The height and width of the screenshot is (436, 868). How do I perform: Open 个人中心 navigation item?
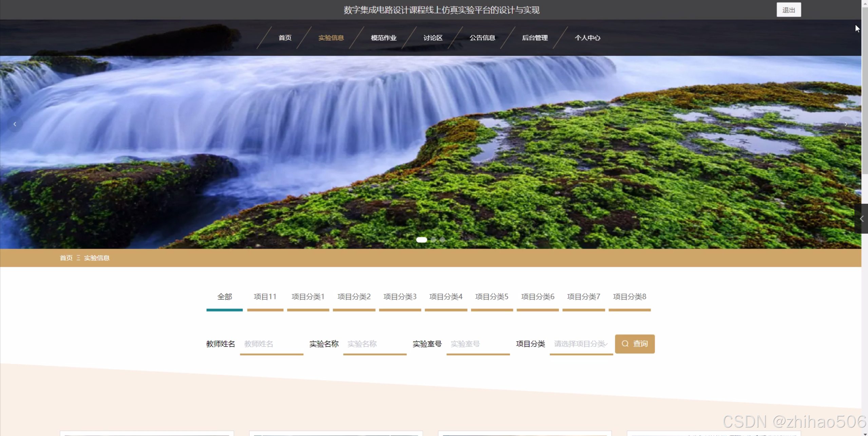click(x=587, y=38)
